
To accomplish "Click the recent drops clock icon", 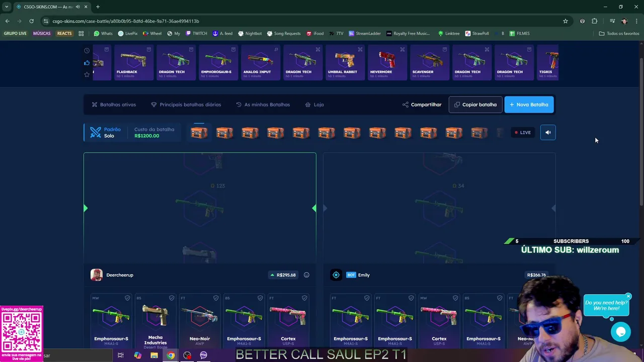I will point(87,50).
